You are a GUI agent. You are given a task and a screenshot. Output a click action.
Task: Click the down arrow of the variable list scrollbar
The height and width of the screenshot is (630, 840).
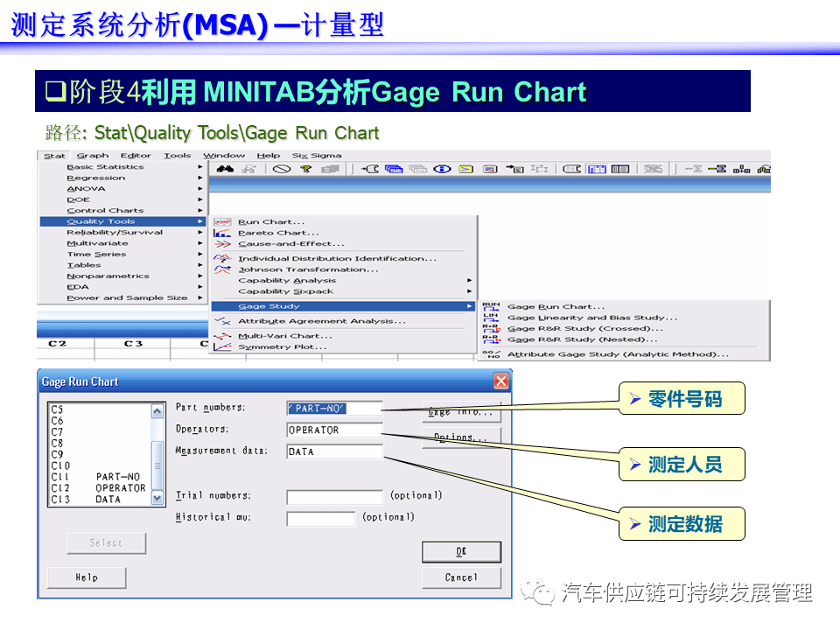157,496
